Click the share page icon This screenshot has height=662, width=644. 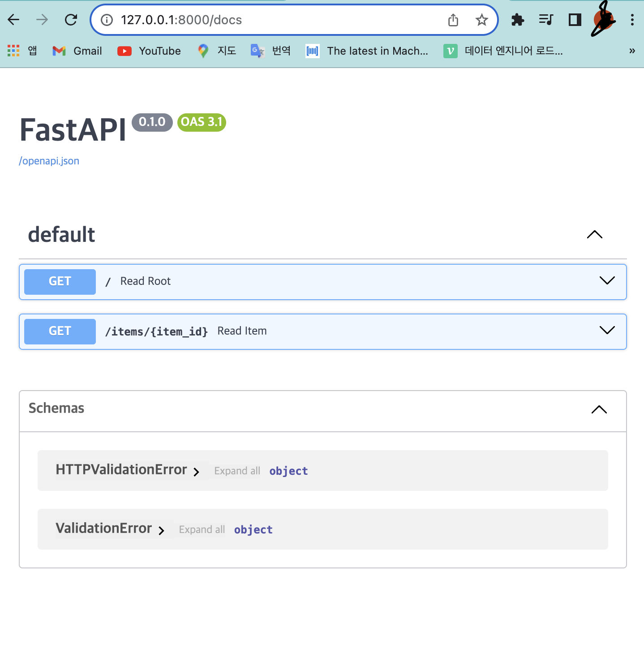(453, 20)
